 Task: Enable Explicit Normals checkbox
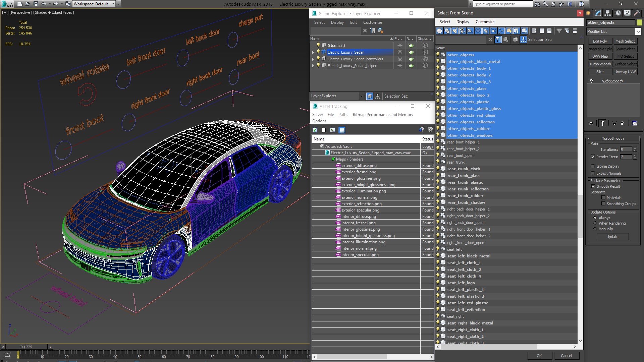point(593,173)
